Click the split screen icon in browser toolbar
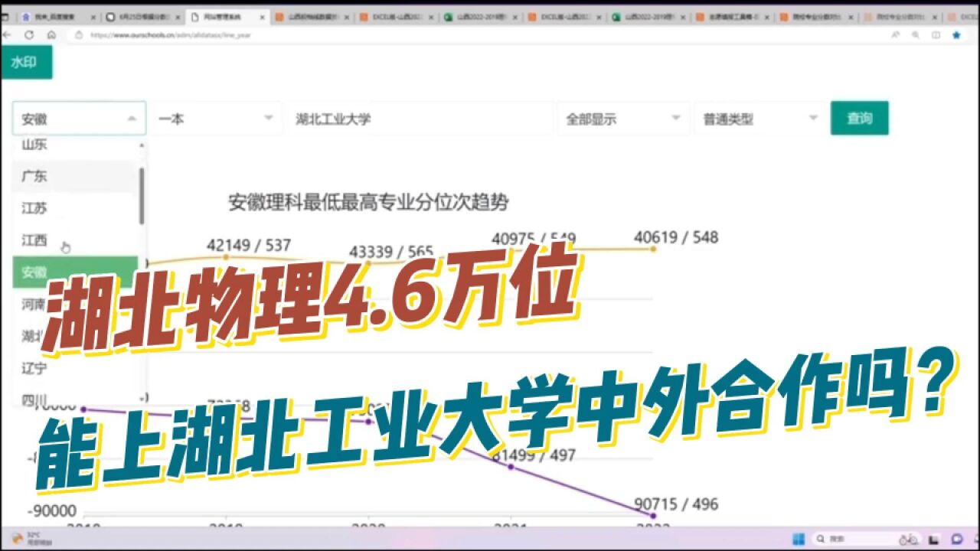Screen dimensions: 980x551 [x=935, y=34]
